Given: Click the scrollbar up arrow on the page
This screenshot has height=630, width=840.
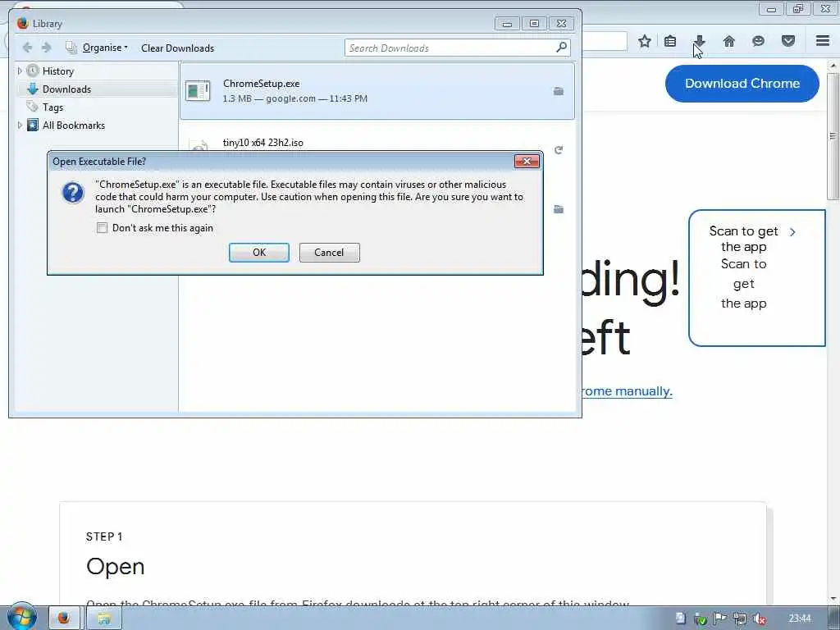Looking at the screenshot, I should [833, 66].
